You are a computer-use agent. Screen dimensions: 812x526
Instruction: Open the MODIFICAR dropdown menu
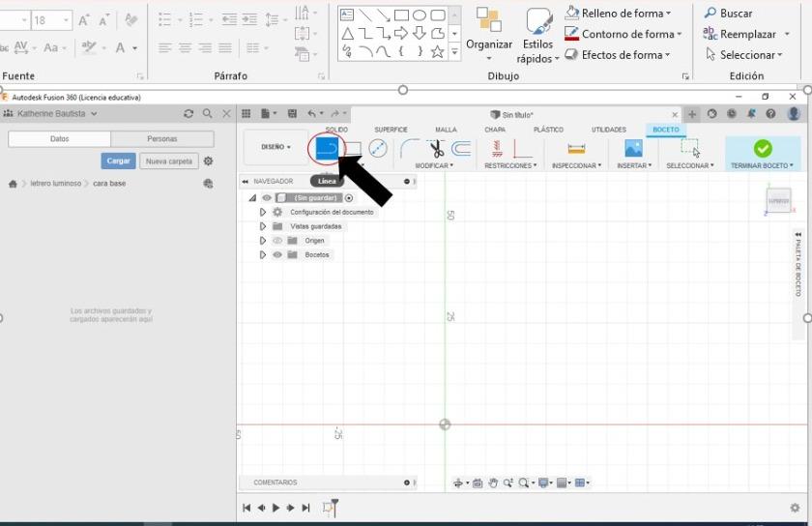point(434,166)
